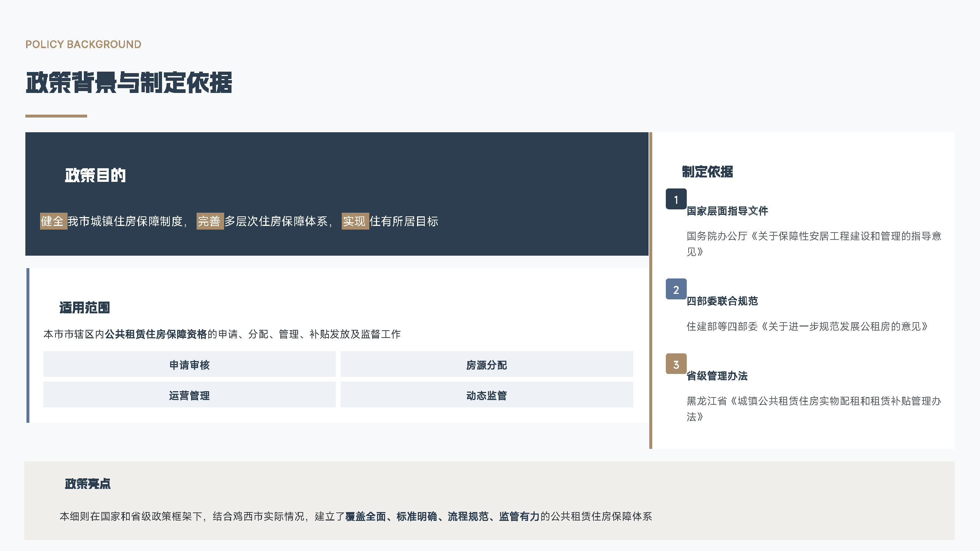
Task: Click the 房源分配 tile
Action: tap(486, 364)
